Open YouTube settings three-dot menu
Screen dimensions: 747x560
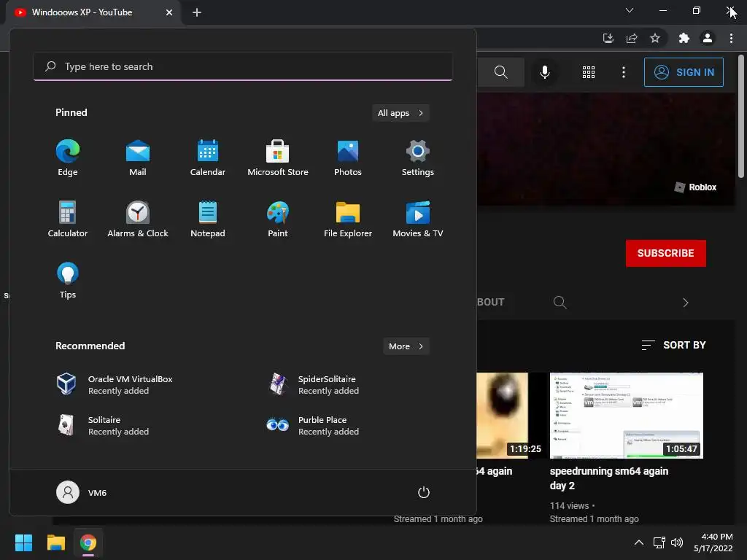point(624,72)
